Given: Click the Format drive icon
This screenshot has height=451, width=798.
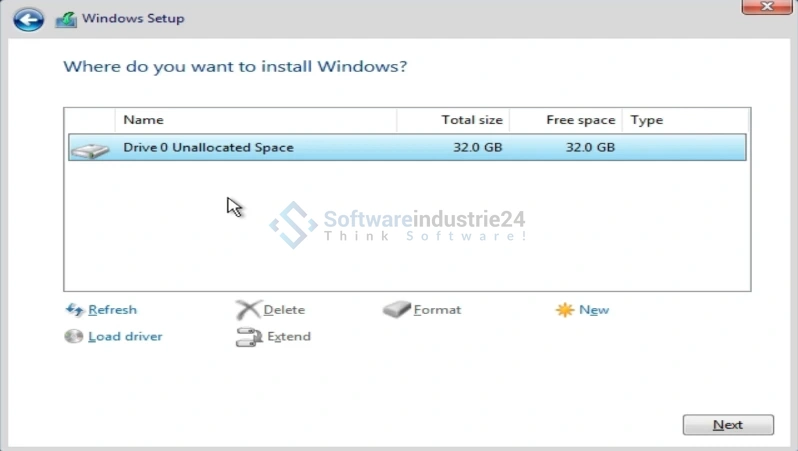Looking at the screenshot, I should 396,309.
